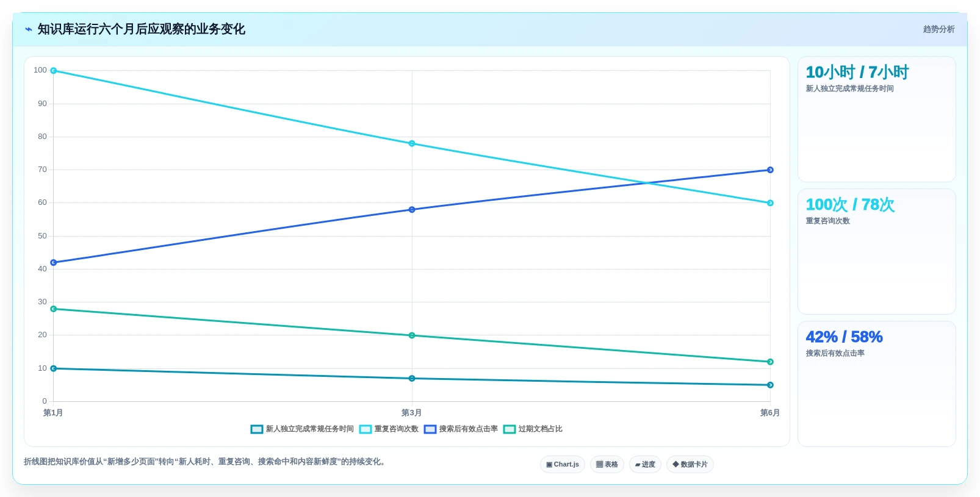Click 新人任务时间 point at 第6月 (5)

[x=770, y=385]
